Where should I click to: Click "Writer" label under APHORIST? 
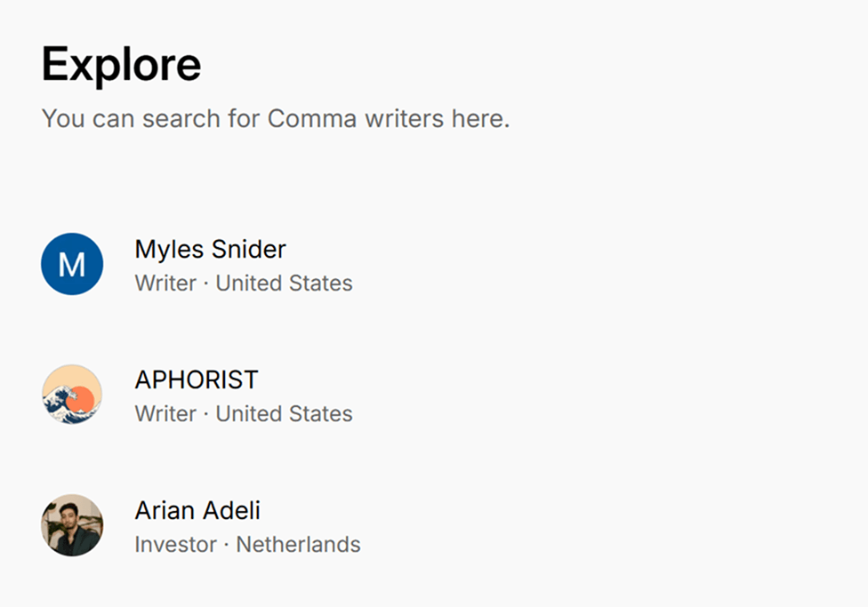coord(165,414)
